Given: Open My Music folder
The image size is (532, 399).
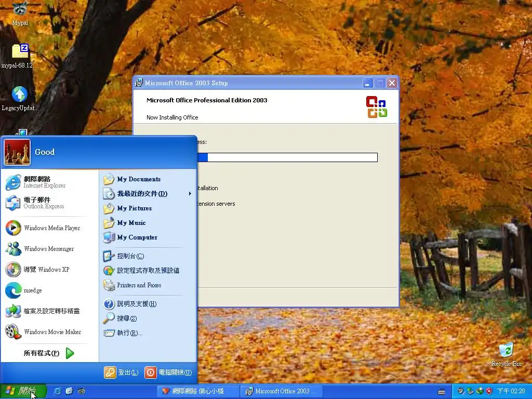Looking at the screenshot, I should (x=148, y=223).
